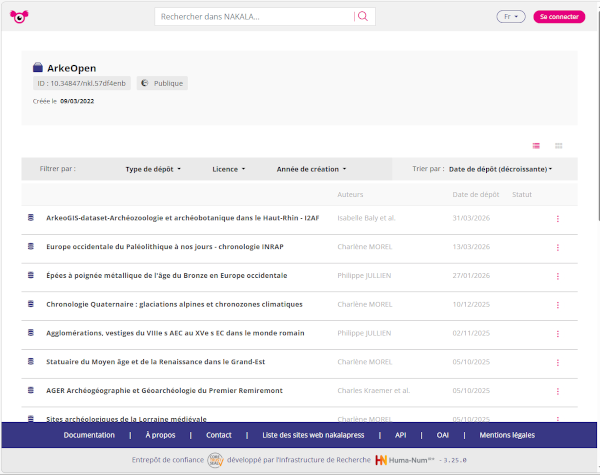
Task: Click author Isabelle Baly et al.
Action: pos(366,218)
